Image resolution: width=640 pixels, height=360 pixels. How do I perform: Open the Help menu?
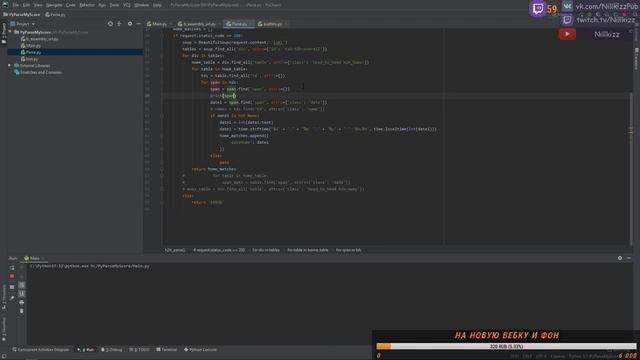click(158, 5)
